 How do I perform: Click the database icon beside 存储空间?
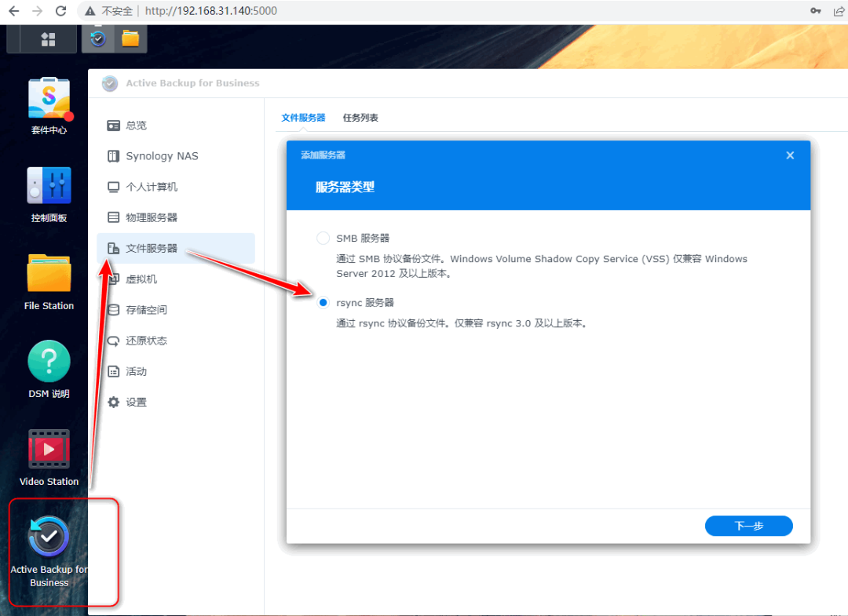point(114,310)
